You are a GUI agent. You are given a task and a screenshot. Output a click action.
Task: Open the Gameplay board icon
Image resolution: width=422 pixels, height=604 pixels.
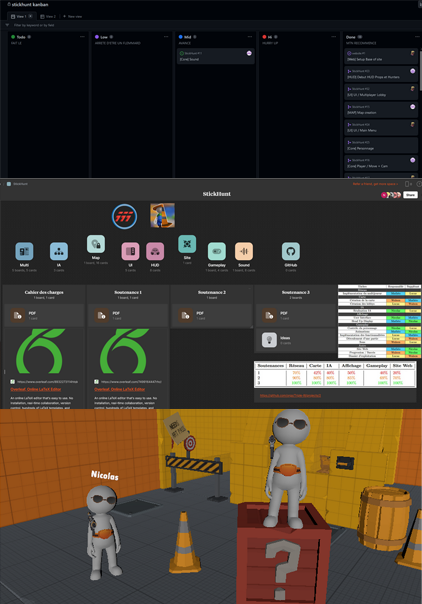(217, 251)
